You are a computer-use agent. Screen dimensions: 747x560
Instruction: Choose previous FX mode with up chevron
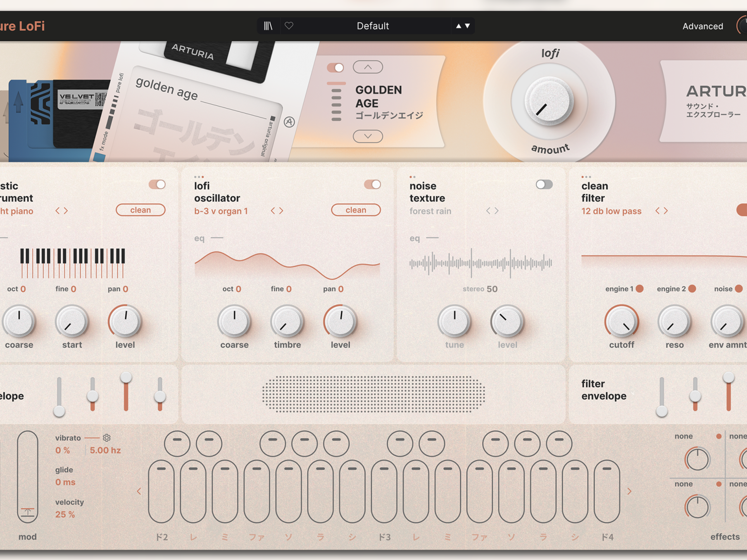click(x=368, y=67)
